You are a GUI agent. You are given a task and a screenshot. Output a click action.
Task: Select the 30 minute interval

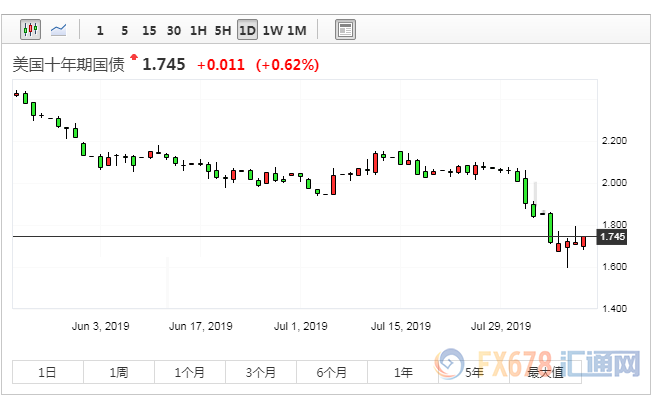[x=174, y=31]
